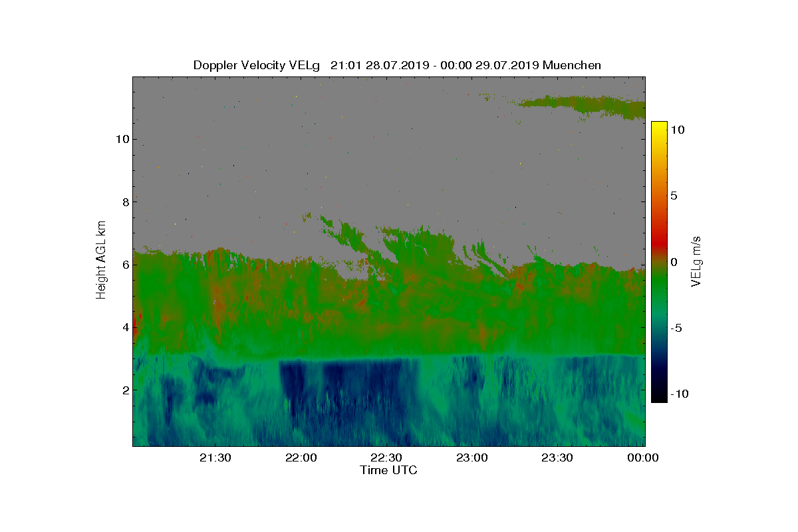Click the 23:00 time tick label

472,458
